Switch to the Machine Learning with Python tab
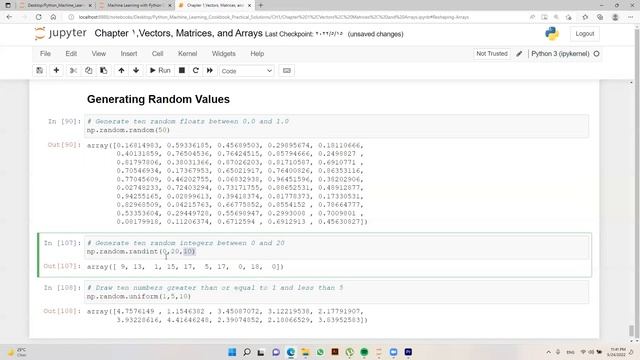This screenshot has height=360, width=640. [x=135, y=5]
